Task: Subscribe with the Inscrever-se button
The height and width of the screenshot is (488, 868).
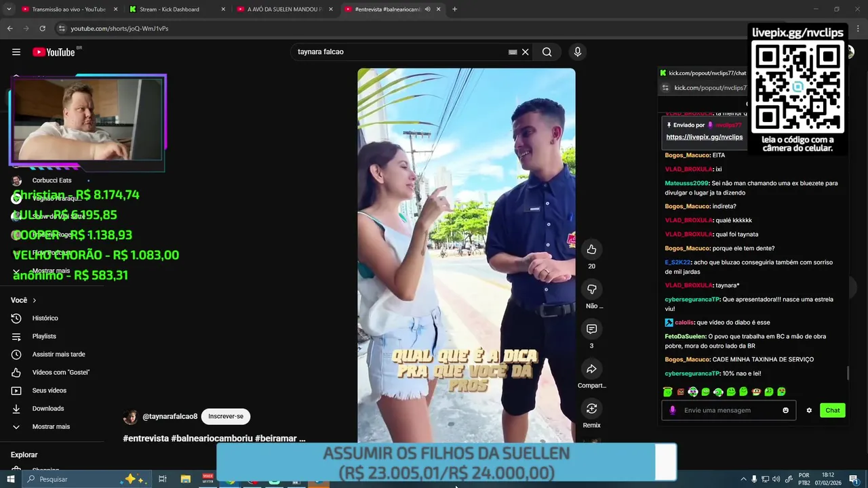Action: point(226,416)
